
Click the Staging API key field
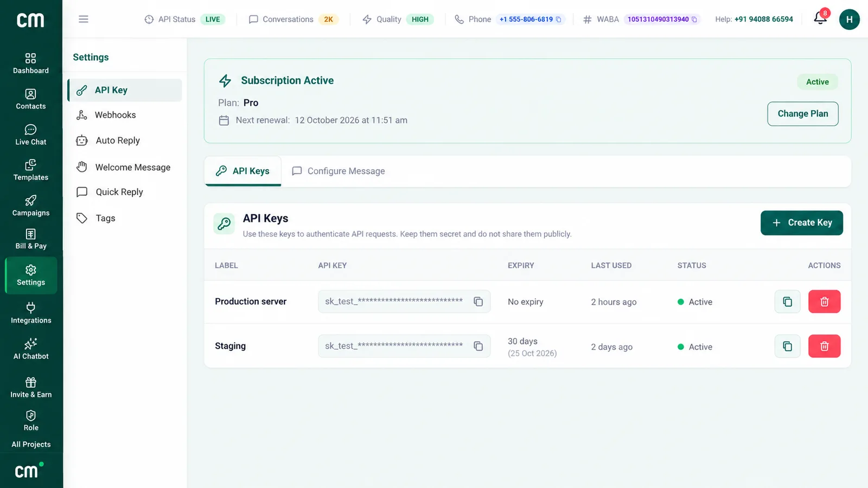point(404,346)
